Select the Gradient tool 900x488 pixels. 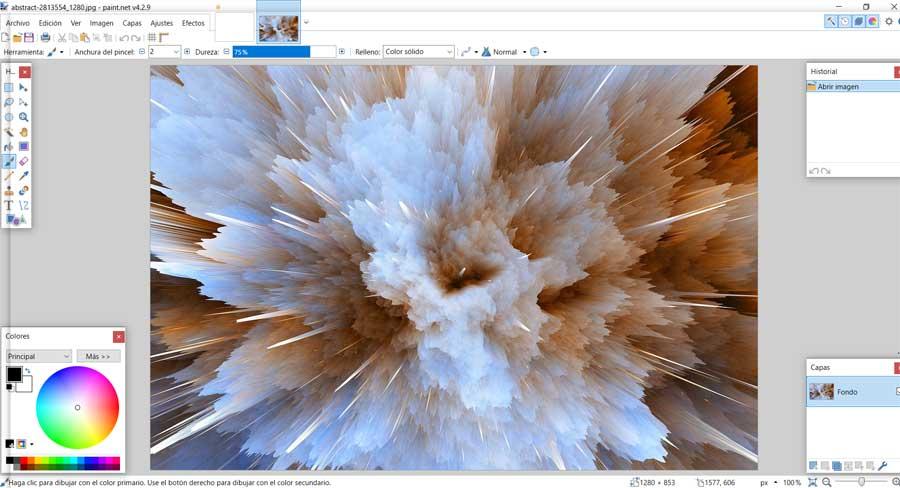click(24, 147)
